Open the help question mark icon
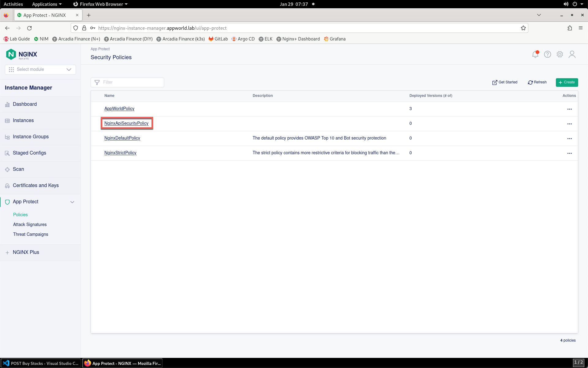Image resolution: width=588 pixels, height=368 pixels. (x=548, y=54)
